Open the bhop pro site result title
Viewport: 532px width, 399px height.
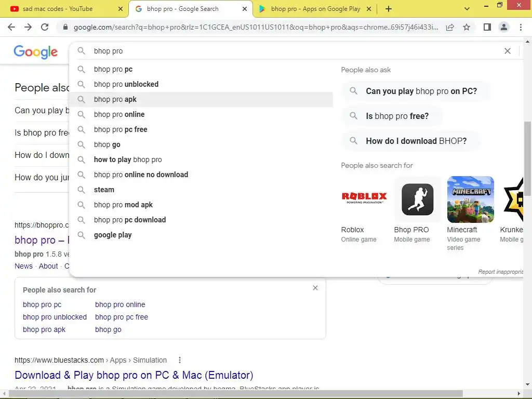(x=42, y=240)
